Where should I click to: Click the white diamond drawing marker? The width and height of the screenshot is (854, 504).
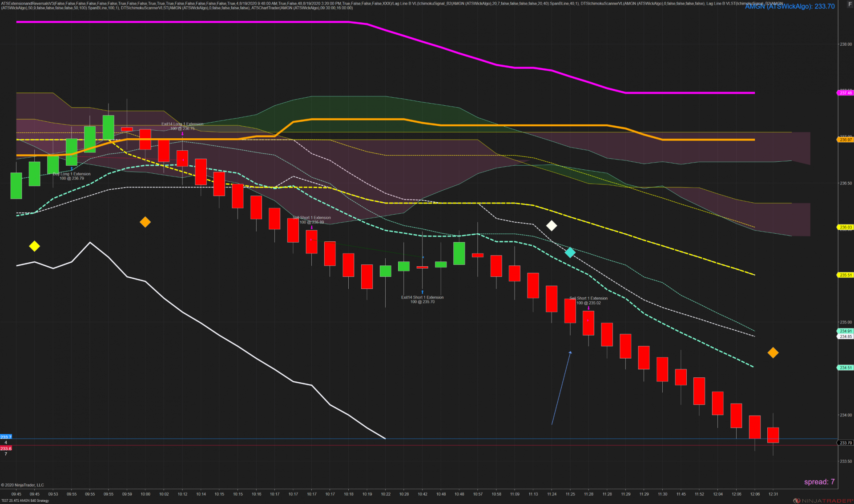pyautogui.click(x=552, y=226)
